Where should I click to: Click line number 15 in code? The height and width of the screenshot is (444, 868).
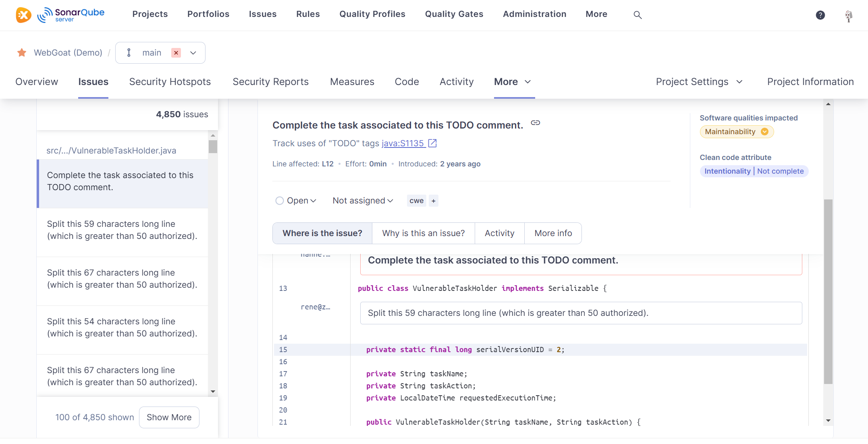point(283,350)
